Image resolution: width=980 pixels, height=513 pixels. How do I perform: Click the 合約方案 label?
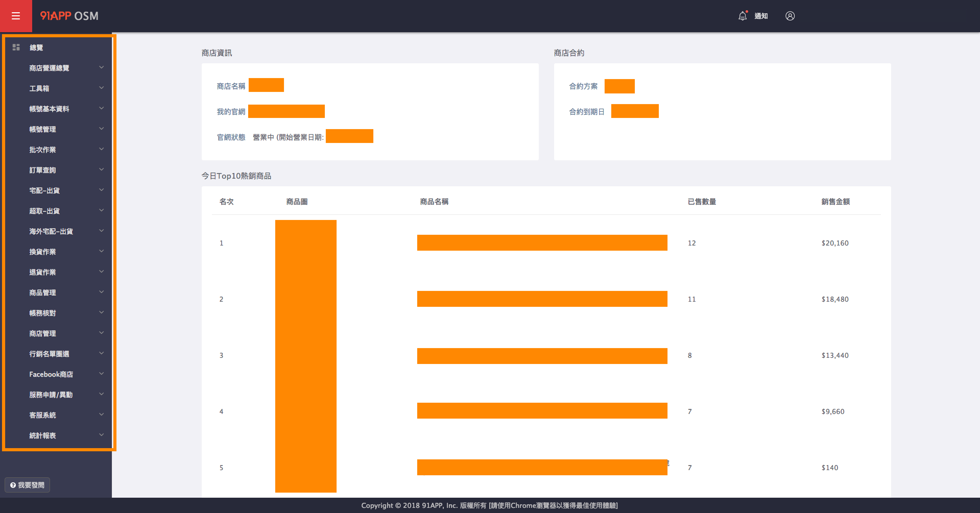coord(583,86)
